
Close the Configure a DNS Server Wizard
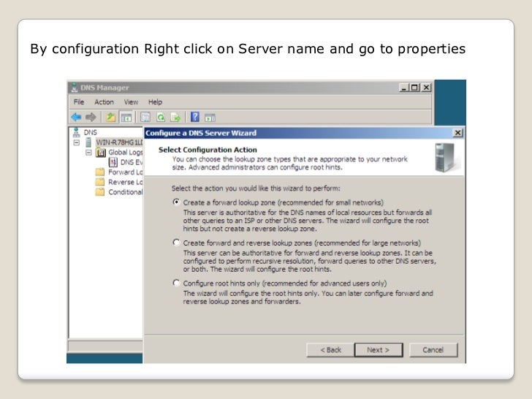click(457, 133)
